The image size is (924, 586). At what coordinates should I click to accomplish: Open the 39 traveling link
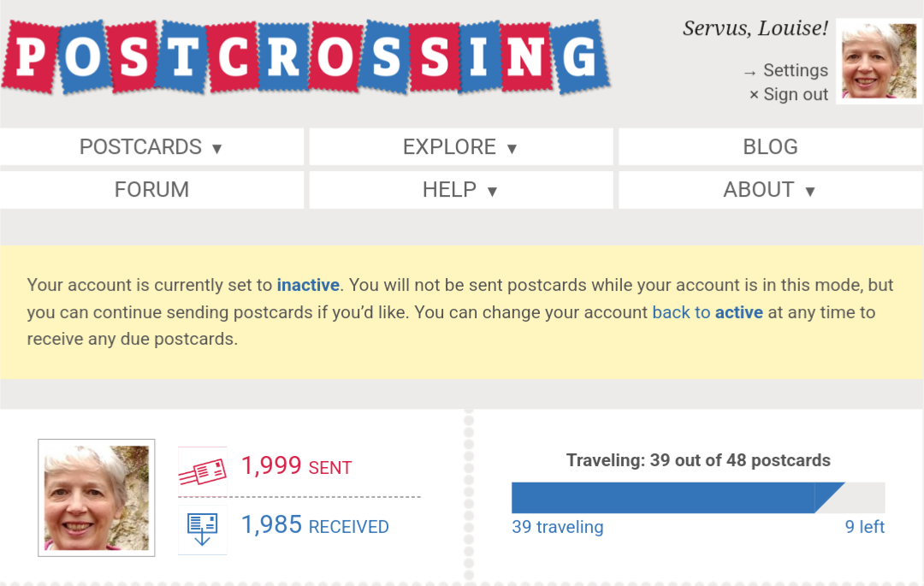coord(558,526)
